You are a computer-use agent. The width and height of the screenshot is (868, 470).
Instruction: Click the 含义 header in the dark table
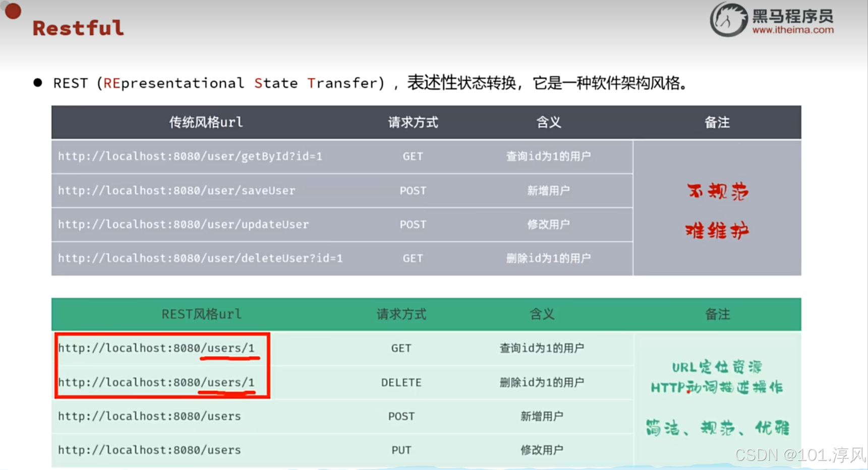point(548,122)
